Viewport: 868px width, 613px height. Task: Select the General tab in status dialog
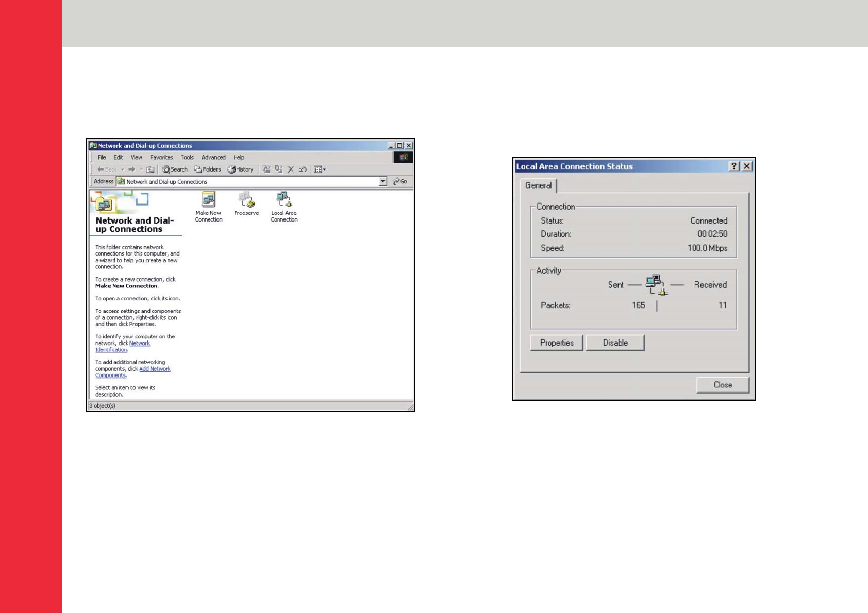(539, 185)
